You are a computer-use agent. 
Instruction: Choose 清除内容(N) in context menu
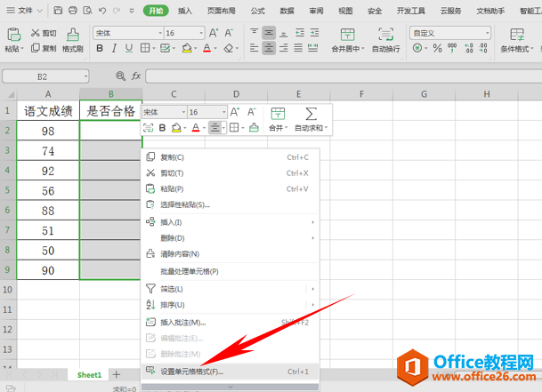point(230,254)
